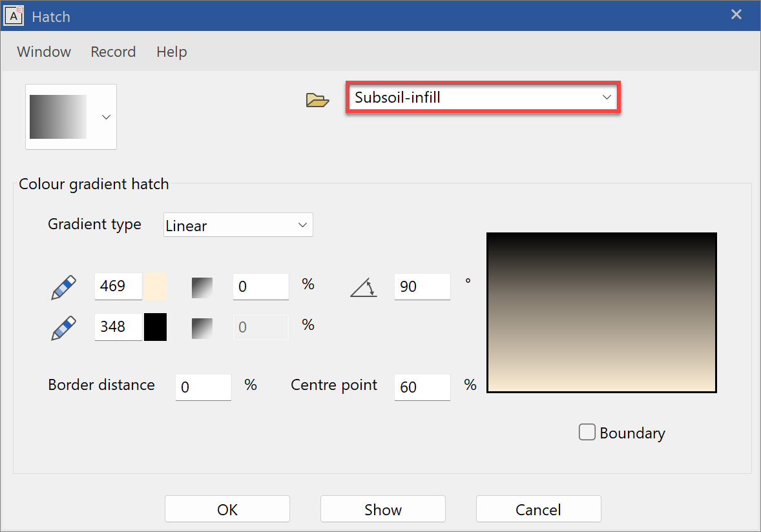
Task: Open the Record menu
Action: tap(113, 52)
